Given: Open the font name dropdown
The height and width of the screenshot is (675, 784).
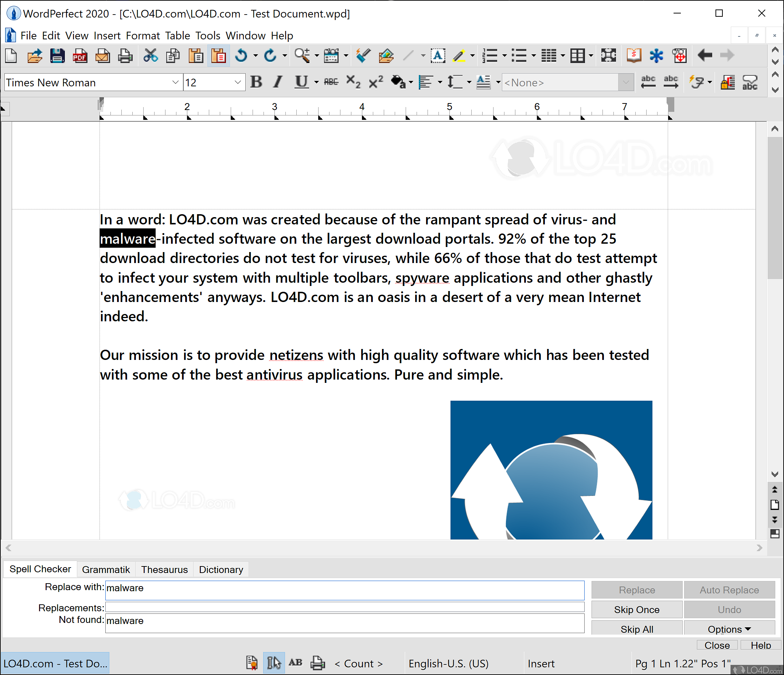Looking at the screenshot, I should tap(175, 82).
